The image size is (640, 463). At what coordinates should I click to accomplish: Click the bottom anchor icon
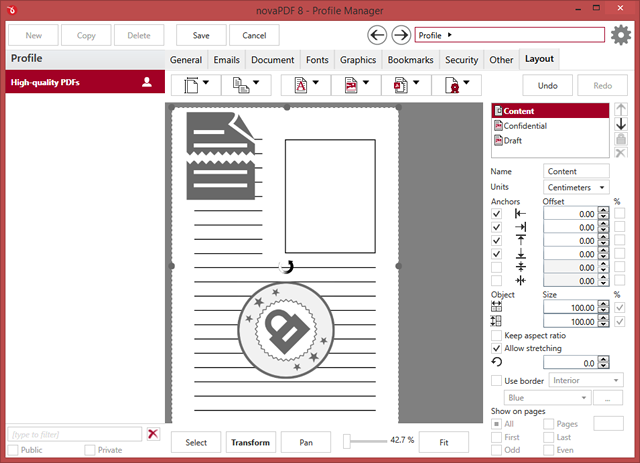(x=520, y=254)
